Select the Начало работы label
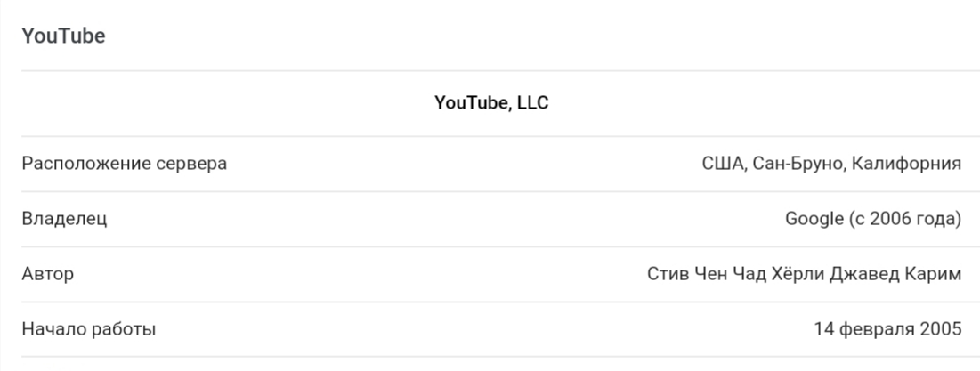Screen dimensions: 980x371 click(x=89, y=328)
